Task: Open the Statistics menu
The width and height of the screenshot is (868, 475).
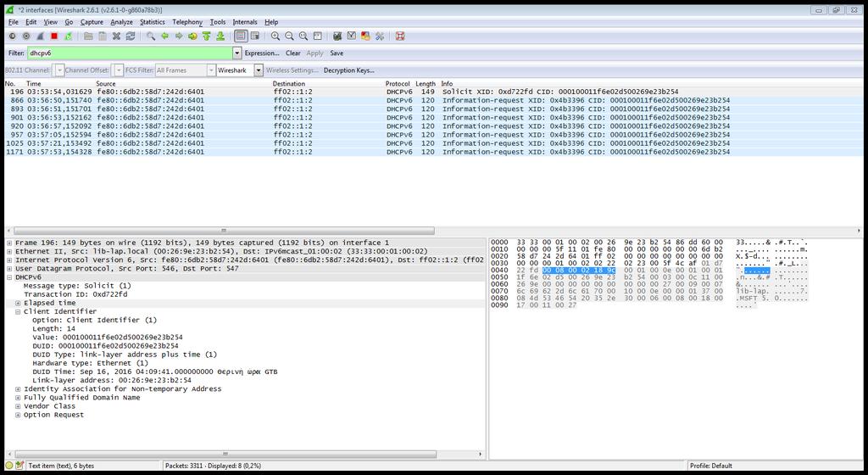Action: 153,22
